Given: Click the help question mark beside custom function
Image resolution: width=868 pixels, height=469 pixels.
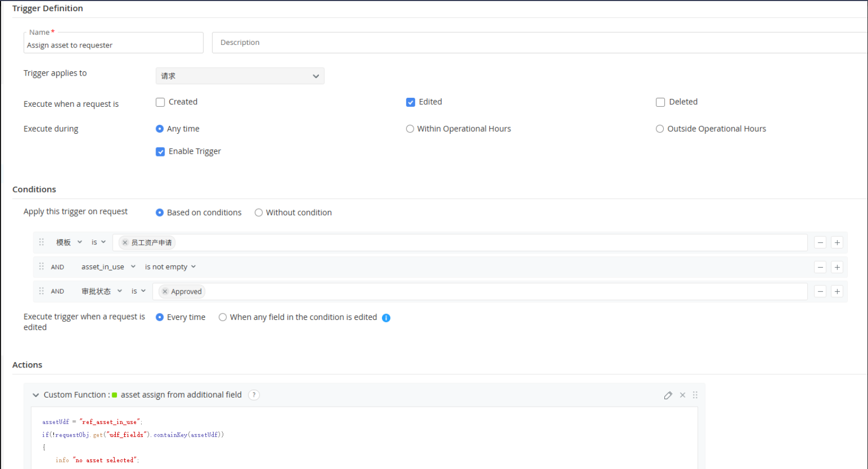Looking at the screenshot, I should [x=254, y=395].
